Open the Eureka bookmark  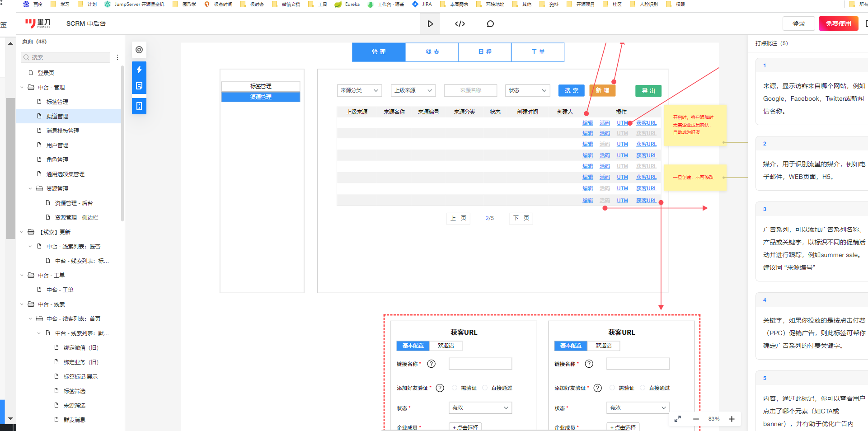[347, 4]
